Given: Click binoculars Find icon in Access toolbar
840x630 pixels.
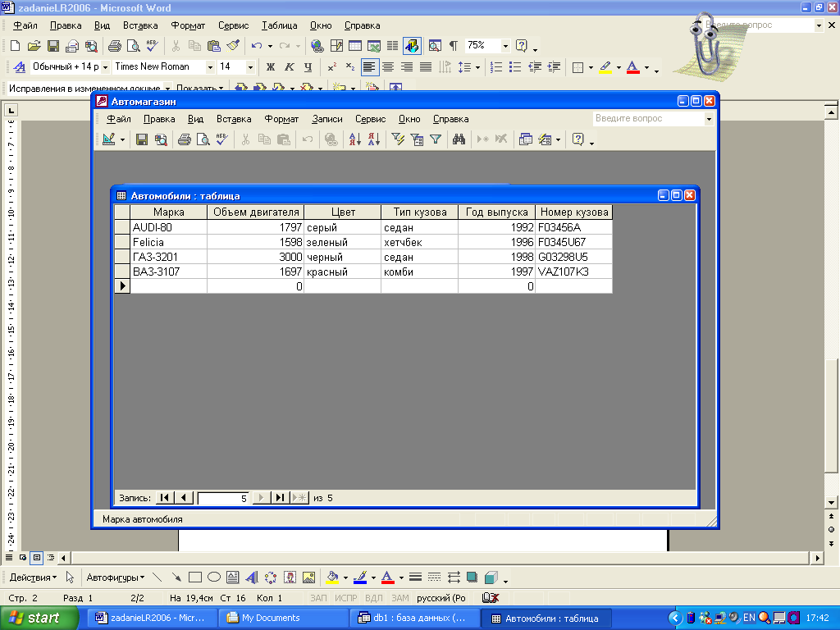Looking at the screenshot, I should 459,139.
